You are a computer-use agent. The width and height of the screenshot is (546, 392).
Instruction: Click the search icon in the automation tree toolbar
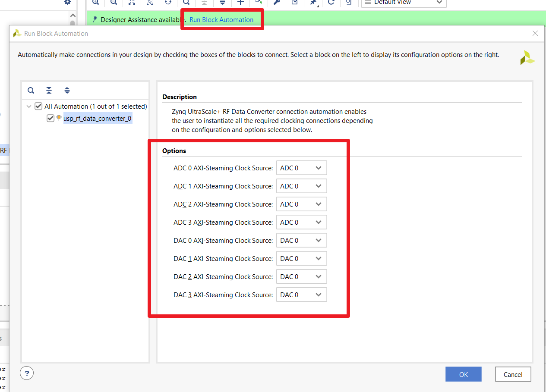coord(31,90)
